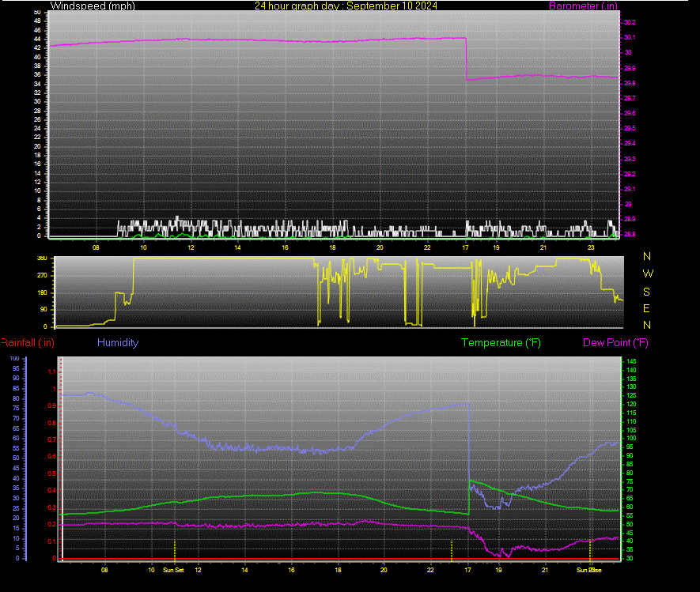Click the 0.9 value on red rainfall axis

51,406
